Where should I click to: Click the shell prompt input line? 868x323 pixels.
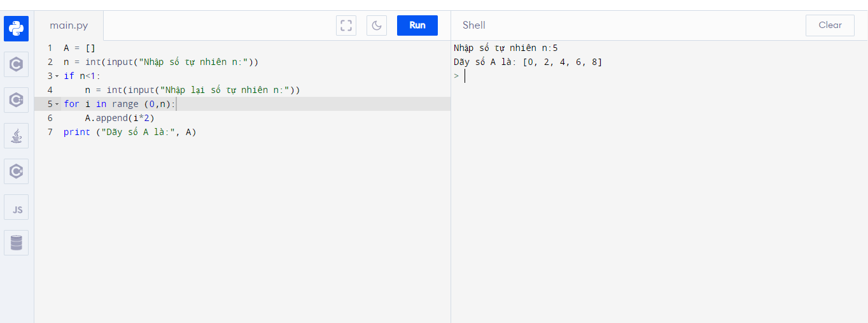(x=573, y=76)
